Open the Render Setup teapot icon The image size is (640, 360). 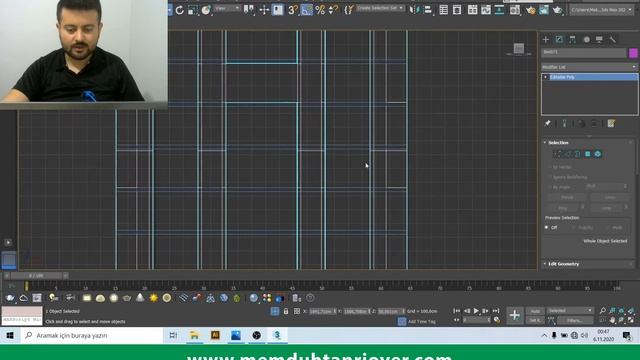pos(530,10)
